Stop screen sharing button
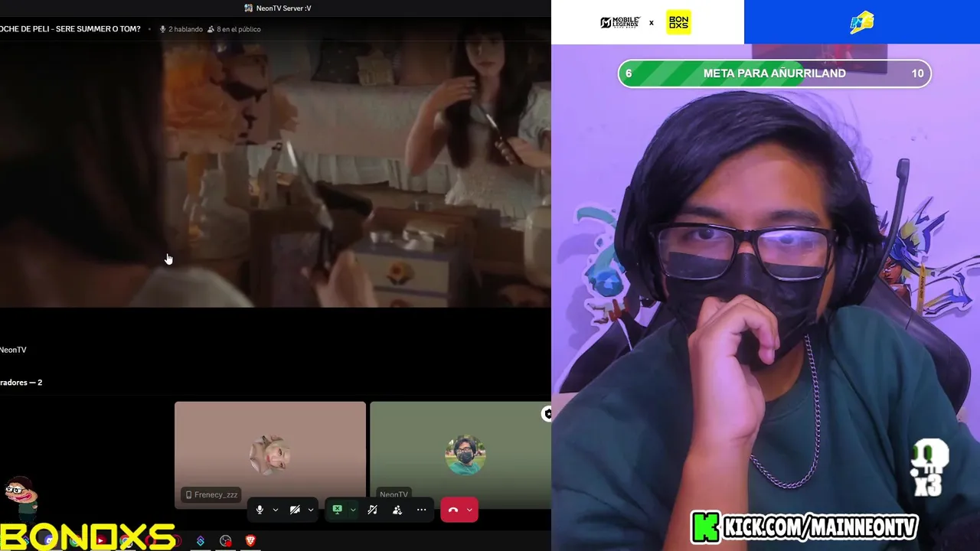This screenshot has width=980, height=551. tap(337, 510)
